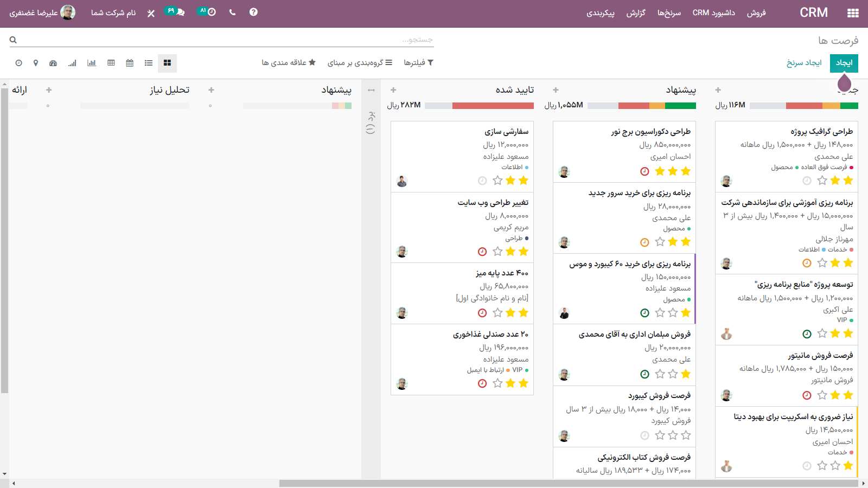Switch to bar graph view

click(92, 63)
